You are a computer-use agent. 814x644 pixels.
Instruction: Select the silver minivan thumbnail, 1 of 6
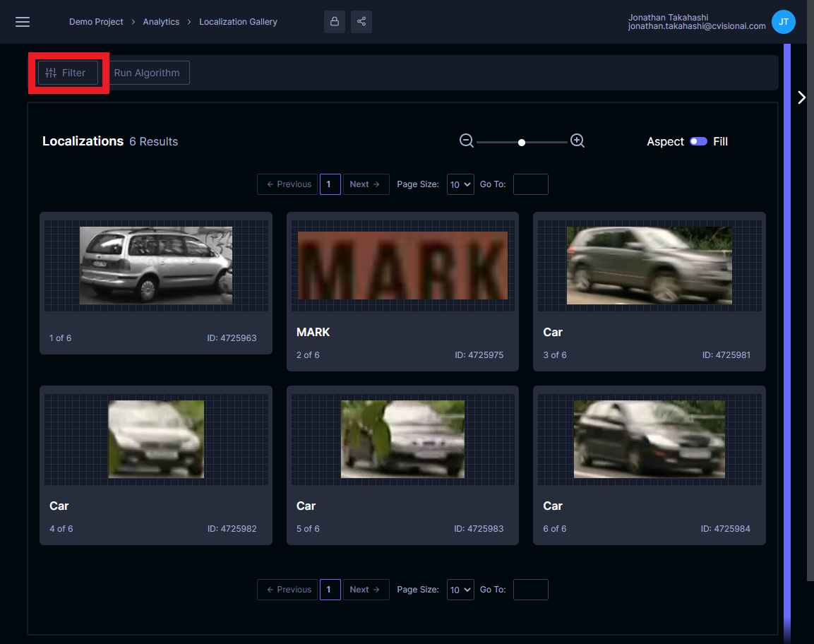156,266
